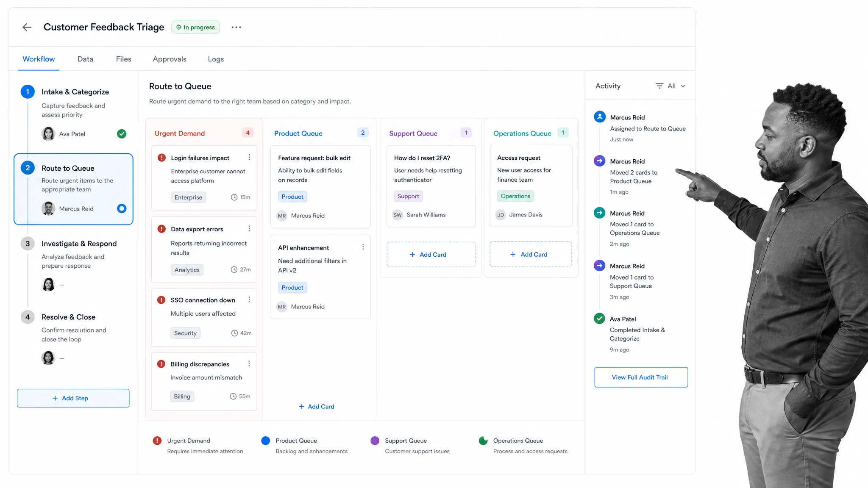
Task: Open kebab menu on Login failures impact card
Action: (x=249, y=157)
